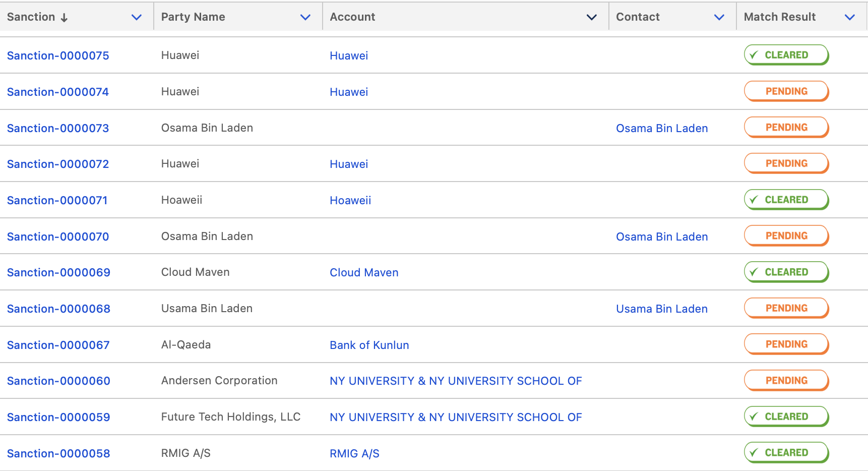
Task: Open record Sanction-0000060
Action: coord(58,381)
